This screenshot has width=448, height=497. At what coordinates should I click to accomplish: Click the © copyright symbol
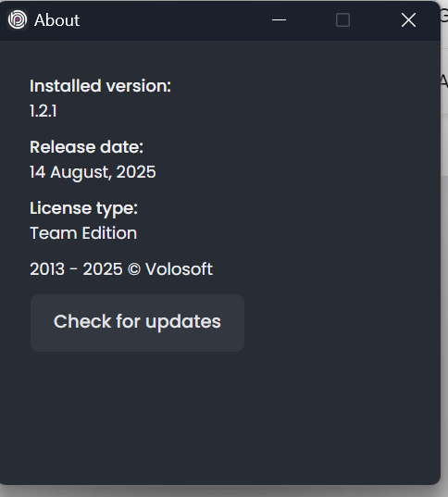134,269
